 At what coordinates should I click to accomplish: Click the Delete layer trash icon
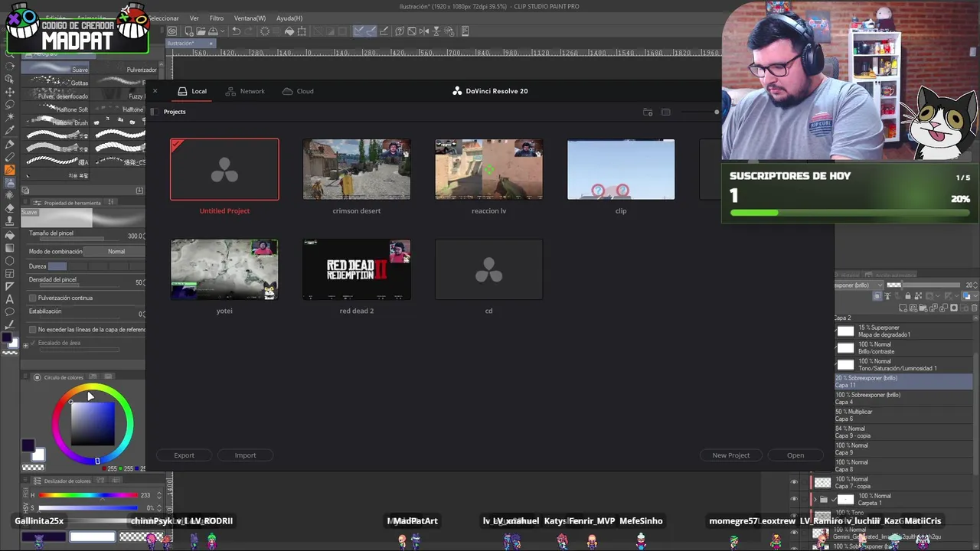click(974, 308)
